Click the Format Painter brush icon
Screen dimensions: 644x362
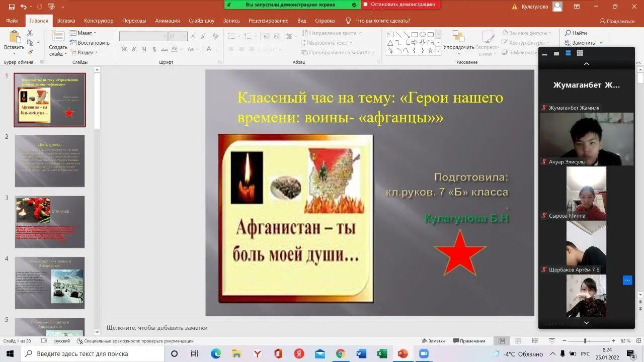coord(30,52)
